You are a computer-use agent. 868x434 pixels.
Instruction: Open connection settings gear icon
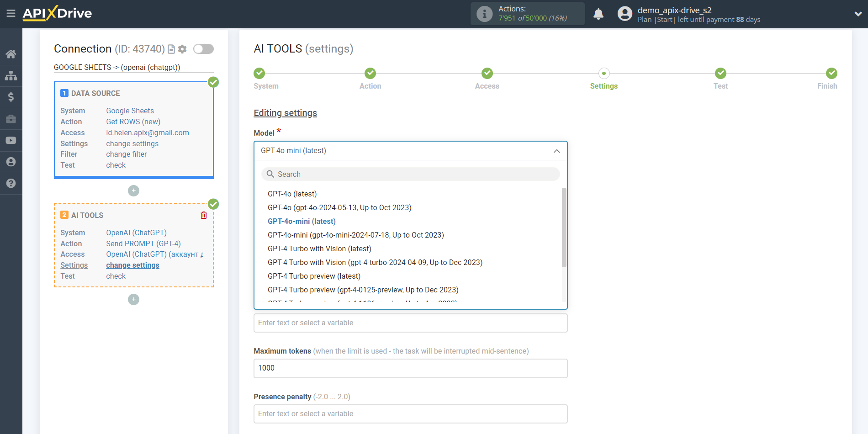(182, 49)
